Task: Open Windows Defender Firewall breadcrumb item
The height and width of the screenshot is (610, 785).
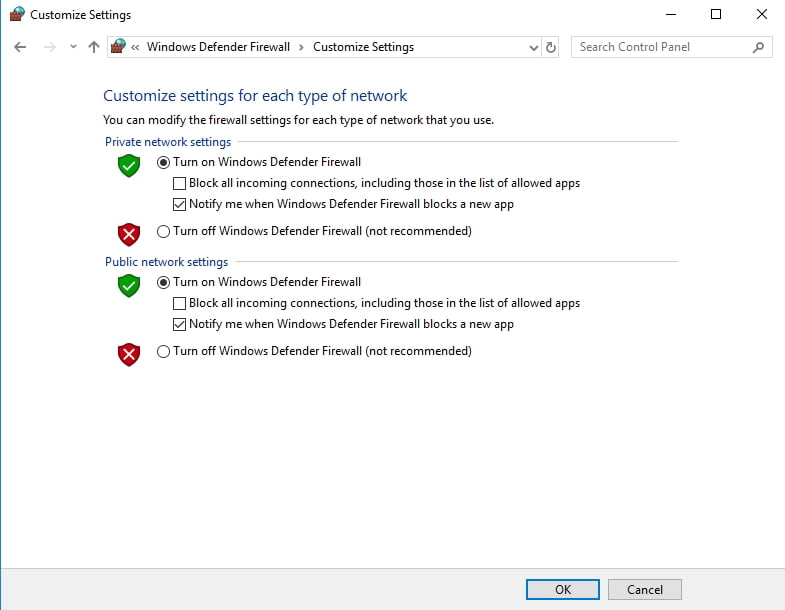Action: click(218, 47)
